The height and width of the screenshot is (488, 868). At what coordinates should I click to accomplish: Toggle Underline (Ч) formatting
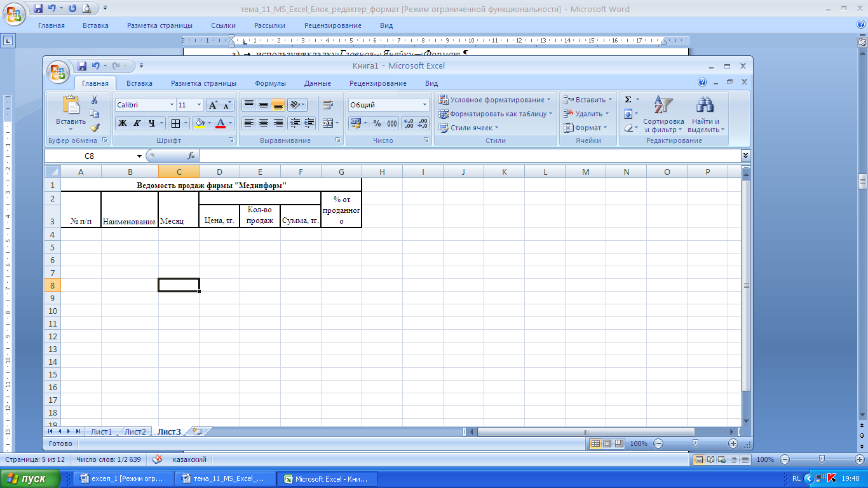pos(151,123)
